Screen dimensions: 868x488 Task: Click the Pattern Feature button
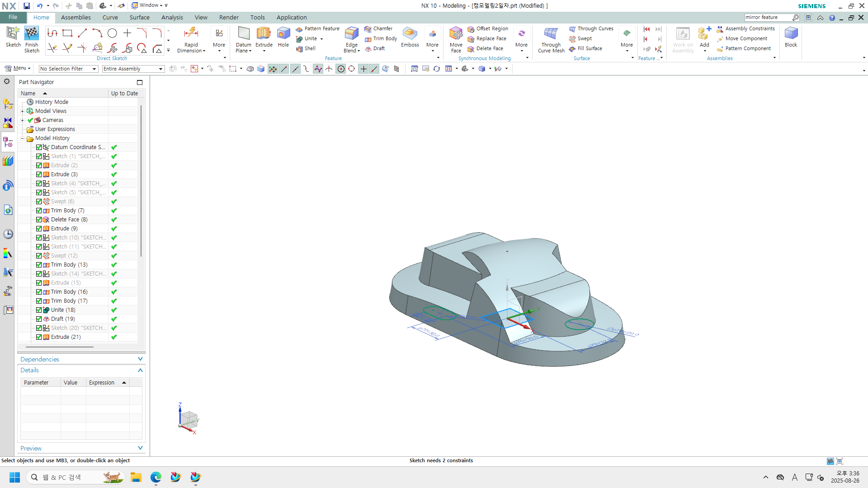pyautogui.click(x=317, y=28)
